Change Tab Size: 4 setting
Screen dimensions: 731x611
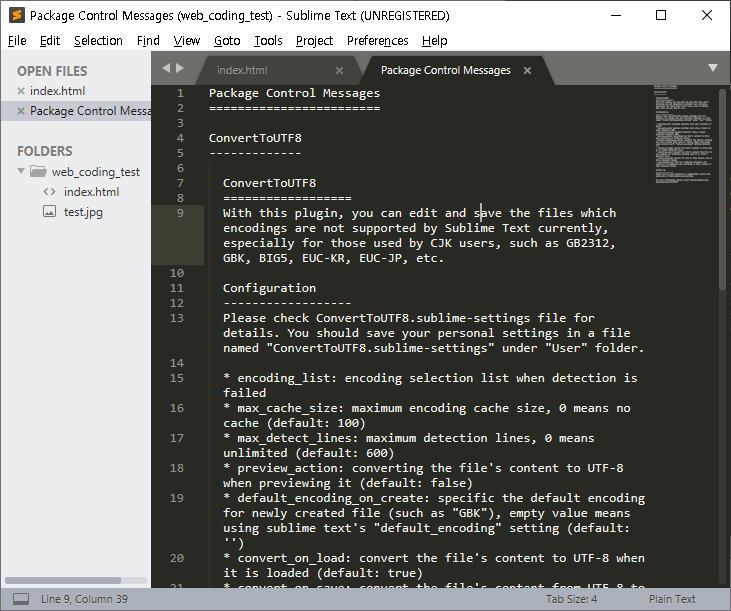[572, 599]
